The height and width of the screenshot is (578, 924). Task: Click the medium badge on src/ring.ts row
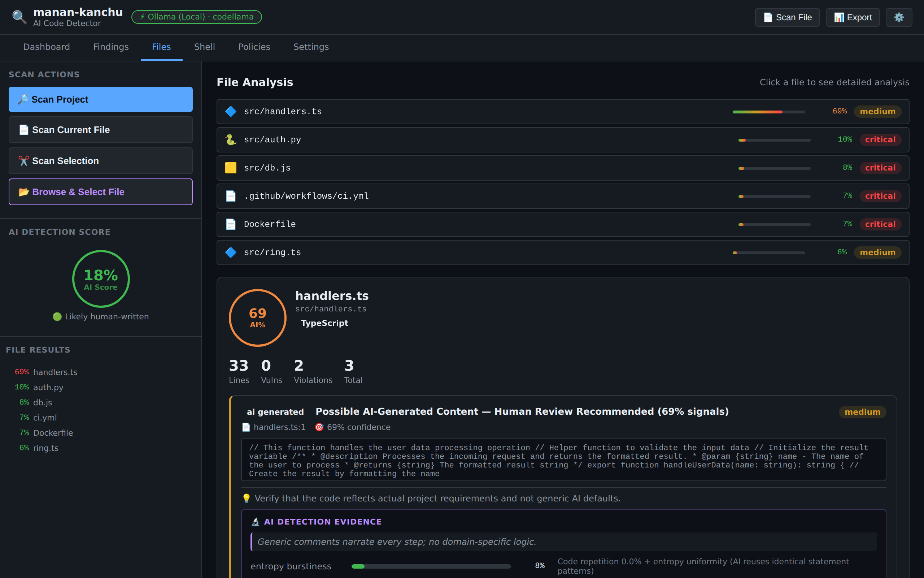click(x=877, y=252)
